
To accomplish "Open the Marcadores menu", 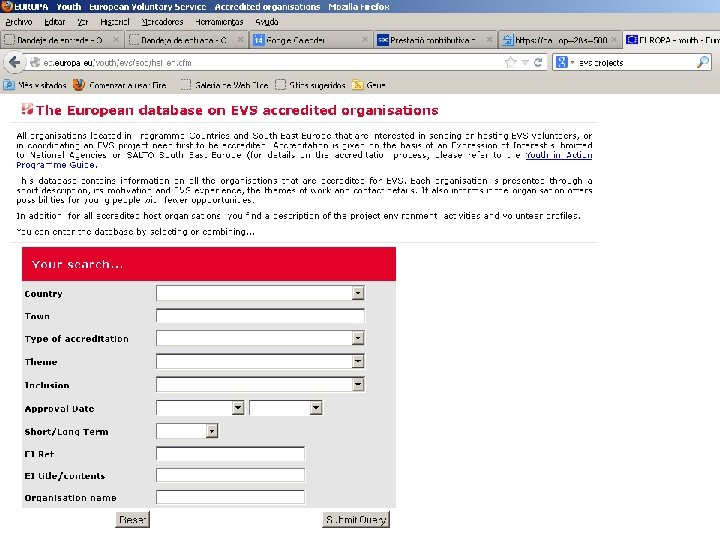I will (x=162, y=22).
